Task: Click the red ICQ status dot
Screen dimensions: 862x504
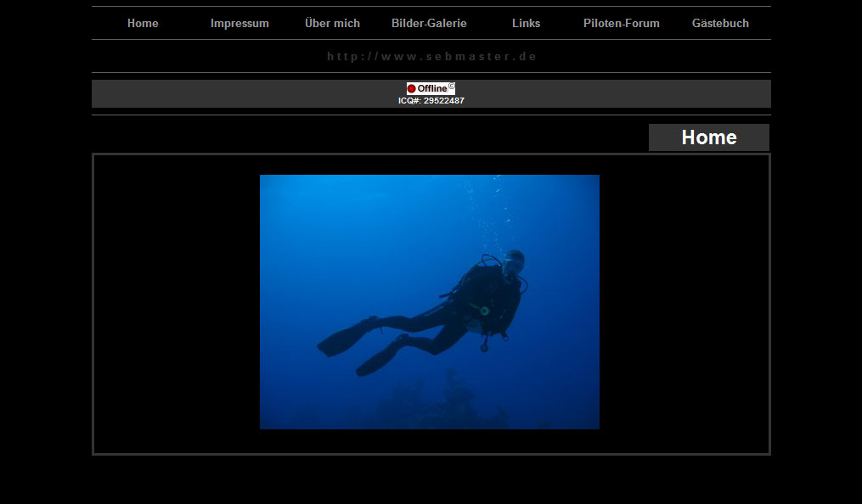Action: pyautogui.click(x=412, y=88)
